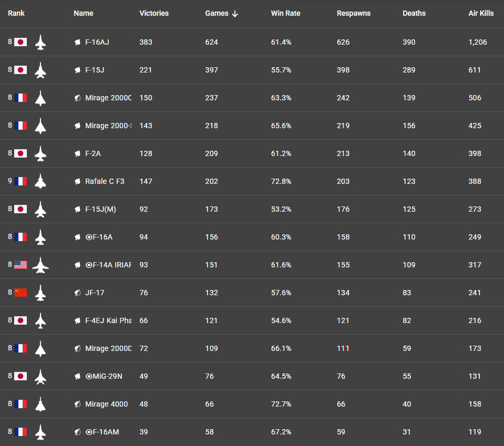The width and height of the screenshot is (504, 446).
Task: Open the F-15J(M) vehicle link
Action: (x=100, y=209)
